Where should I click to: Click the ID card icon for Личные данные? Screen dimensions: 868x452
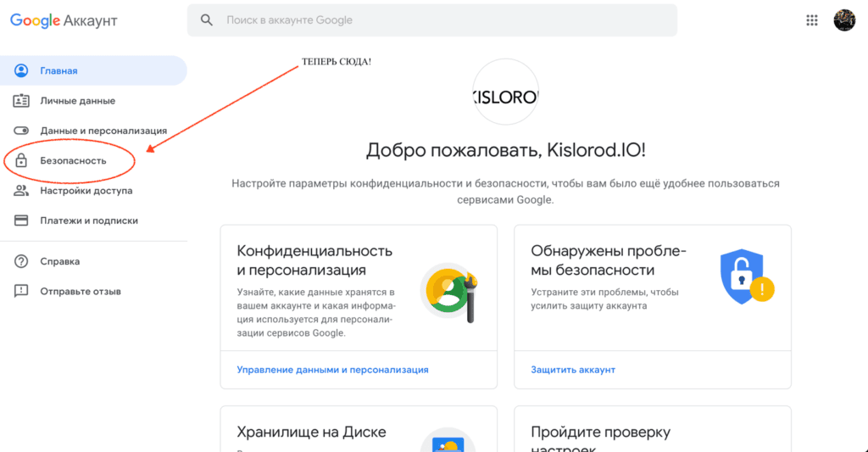[x=22, y=101]
